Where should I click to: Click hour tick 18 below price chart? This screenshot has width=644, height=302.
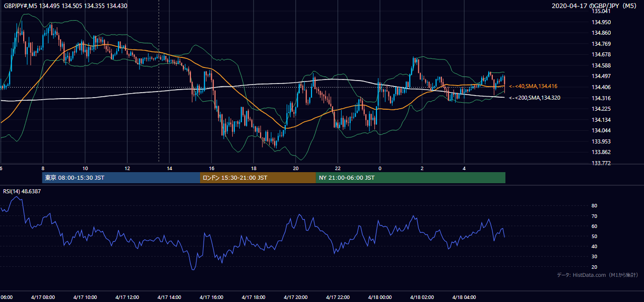253,169
